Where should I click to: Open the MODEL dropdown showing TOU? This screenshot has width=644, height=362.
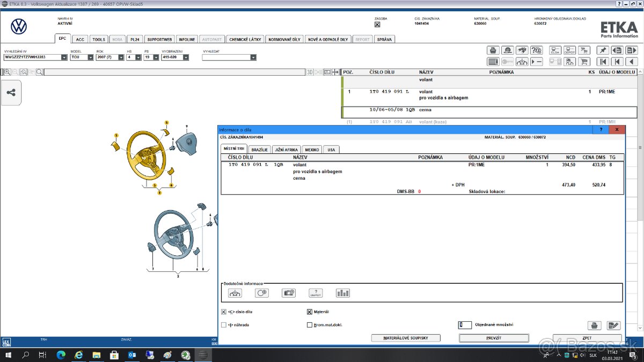pyautogui.click(x=90, y=57)
